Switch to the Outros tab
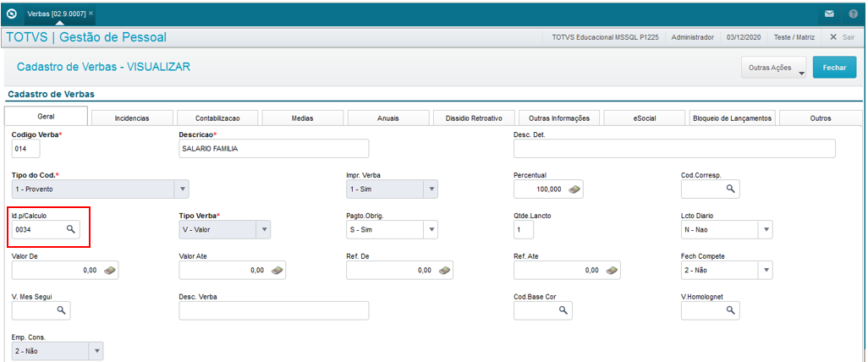Viewport: 868px width, 362px height. 821,118
